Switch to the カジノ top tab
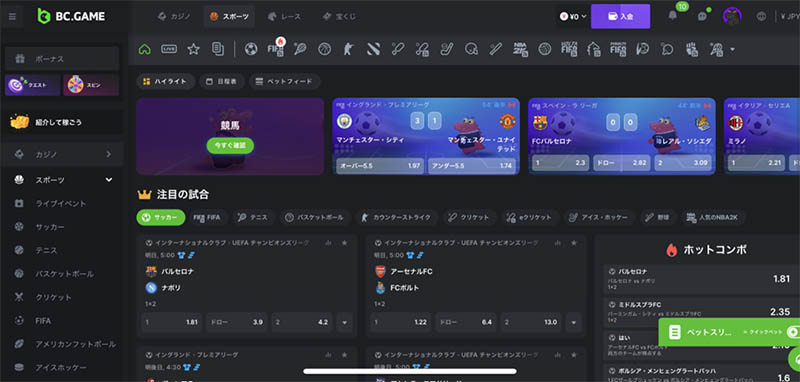This screenshot has height=382, width=800. coord(174,16)
